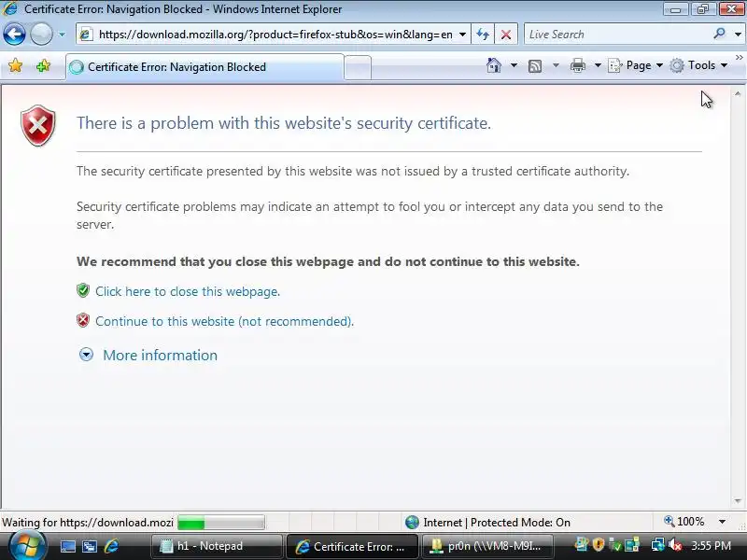
Task: Switch to pr0n network folder taskbar button
Action: [486, 546]
